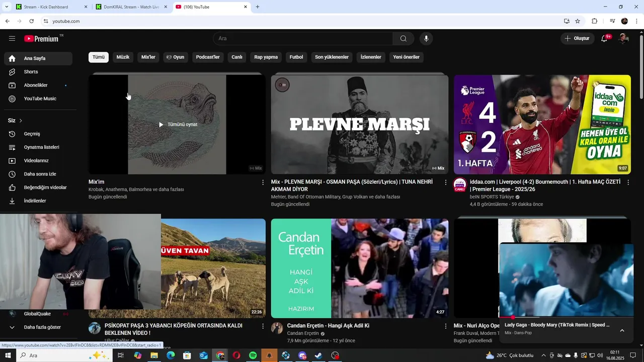Select the Tümü filter chip
This screenshot has height=362, width=644.
(99, 57)
